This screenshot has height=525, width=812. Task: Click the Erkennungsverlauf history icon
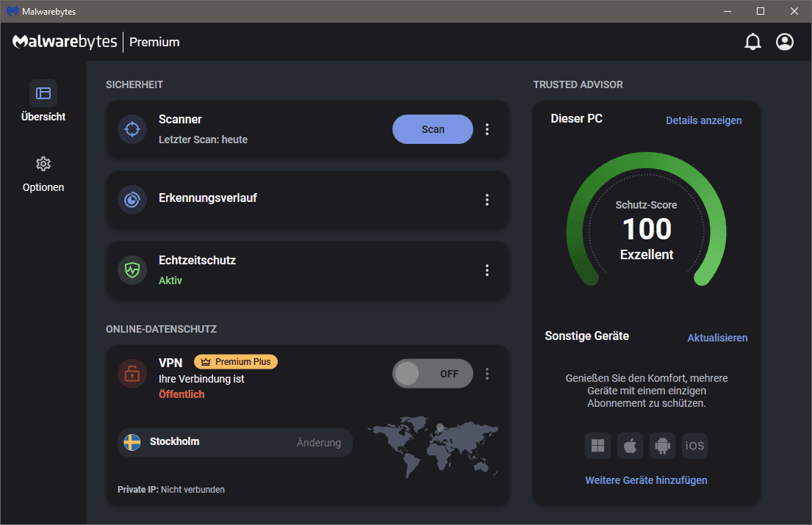pos(132,200)
